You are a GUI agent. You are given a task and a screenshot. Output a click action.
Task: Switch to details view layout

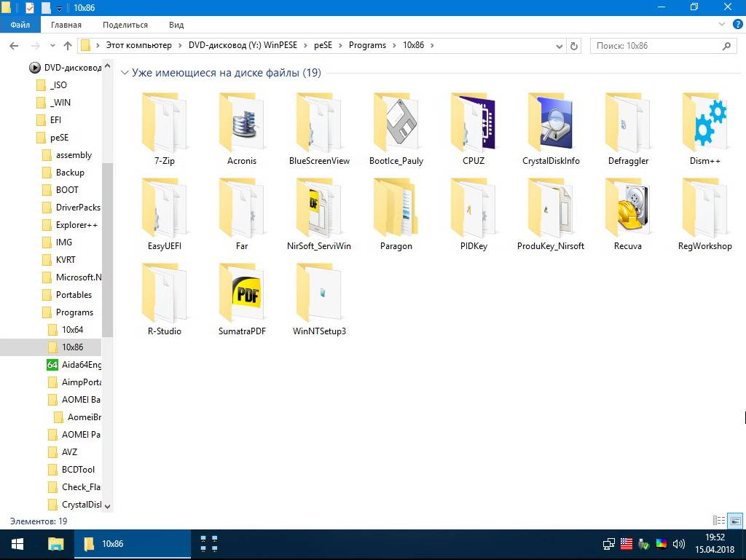click(x=719, y=521)
